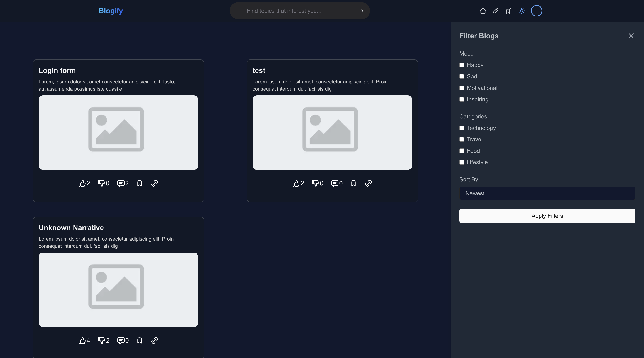This screenshot has height=358, width=644.
Task: Copy the share link for Login form
Action: 154,183
